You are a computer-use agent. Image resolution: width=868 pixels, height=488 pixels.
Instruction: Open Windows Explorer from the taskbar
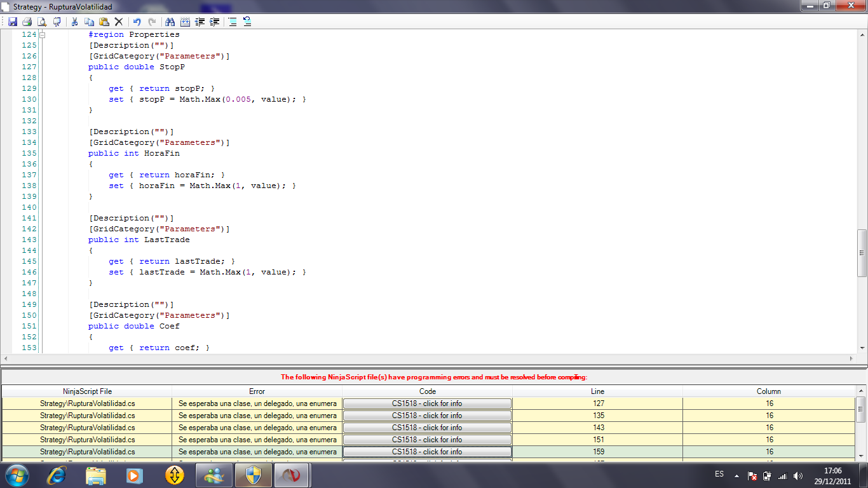point(96,475)
